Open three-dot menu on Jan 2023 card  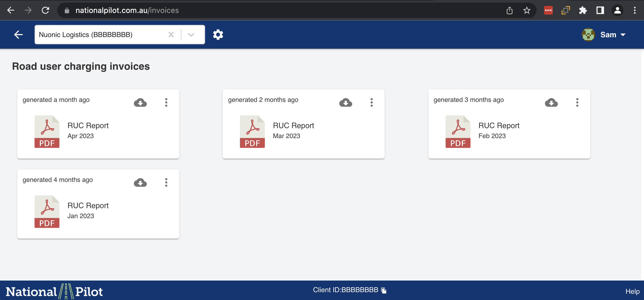click(166, 182)
